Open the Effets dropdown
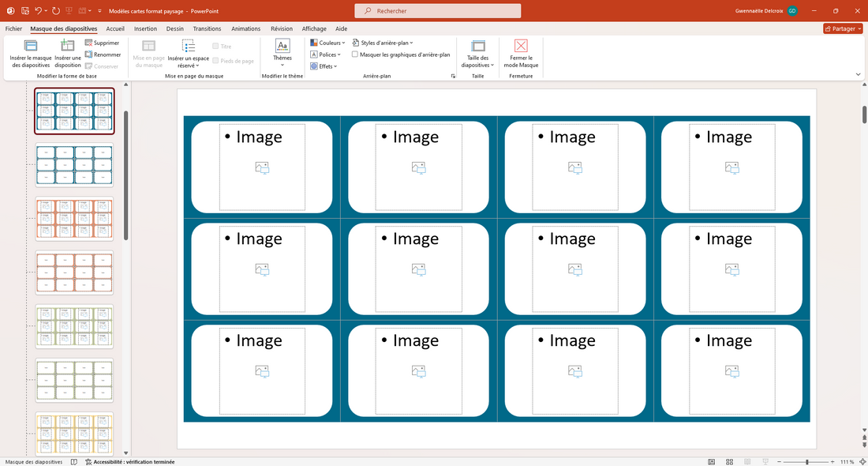The height and width of the screenshot is (466, 868). click(x=324, y=66)
